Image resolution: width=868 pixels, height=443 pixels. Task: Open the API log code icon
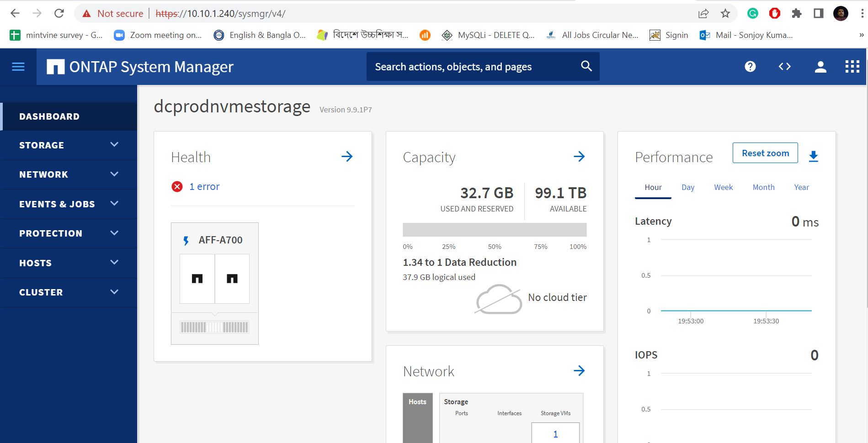pyautogui.click(x=784, y=67)
